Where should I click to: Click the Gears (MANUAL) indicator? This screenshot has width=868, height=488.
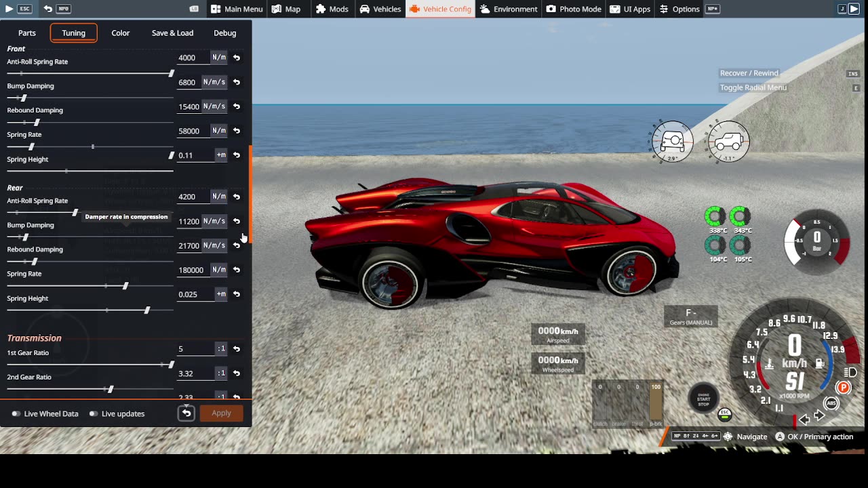(x=691, y=317)
